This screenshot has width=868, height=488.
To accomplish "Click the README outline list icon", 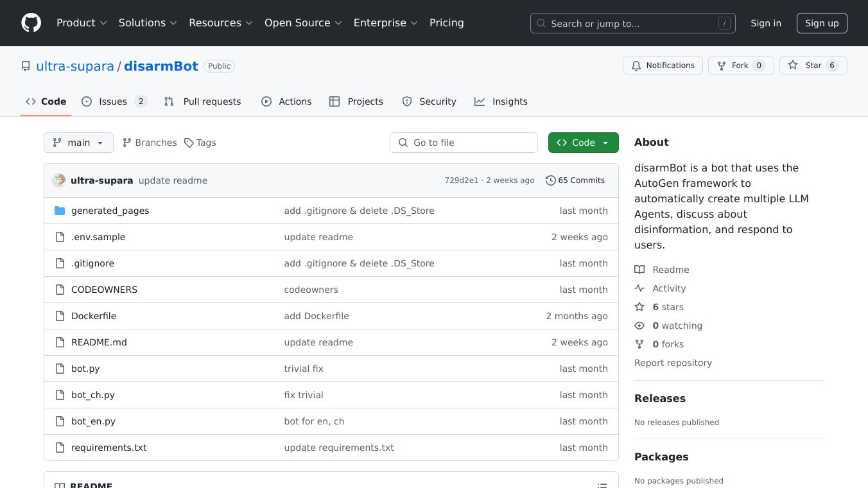I will tap(602, 485).
